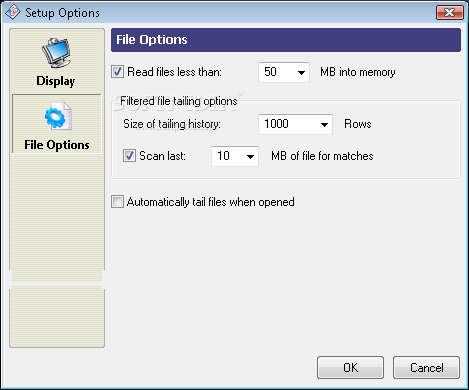
Task: Open the 50 MB memory dropdown arrow
Action: click(x=301, y=72)
